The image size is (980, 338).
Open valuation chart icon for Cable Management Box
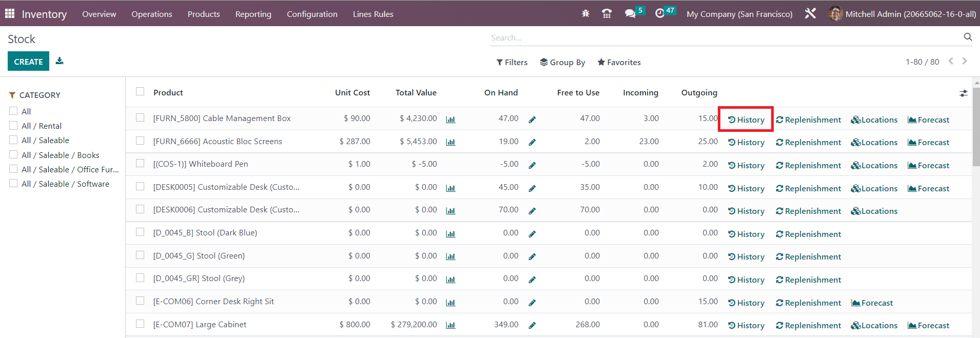(450, 120)
